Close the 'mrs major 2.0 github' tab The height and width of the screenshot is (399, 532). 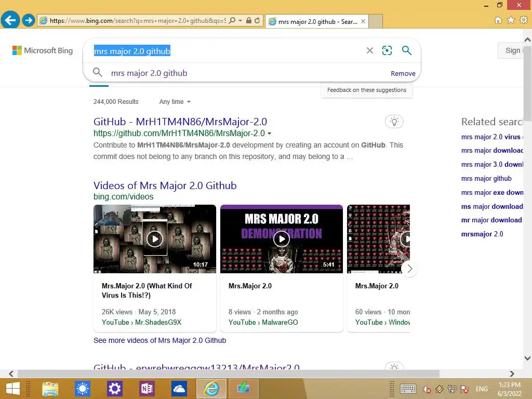coord(363,21)
